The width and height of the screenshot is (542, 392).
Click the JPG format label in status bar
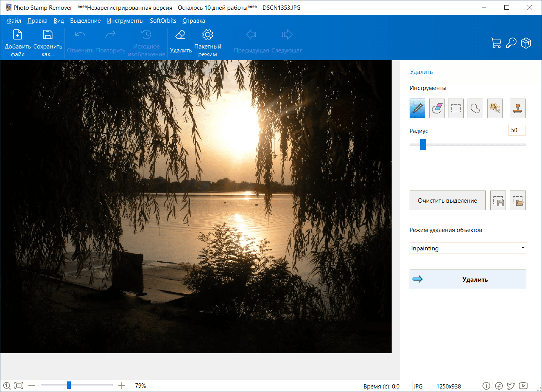pyautogui.click(x=418, y=386)
